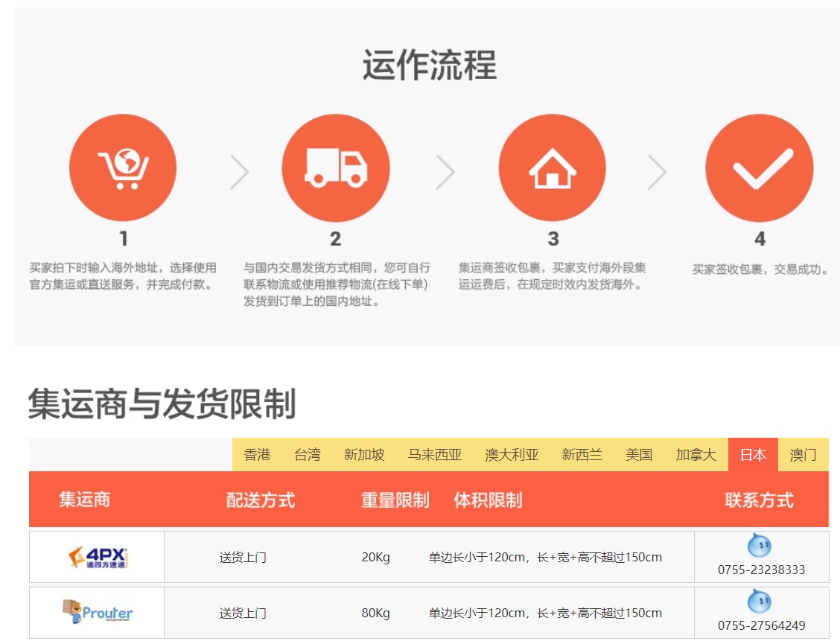840x644 pixels.
Task: Select the 新西兰 tab
Action: point(582,455)
